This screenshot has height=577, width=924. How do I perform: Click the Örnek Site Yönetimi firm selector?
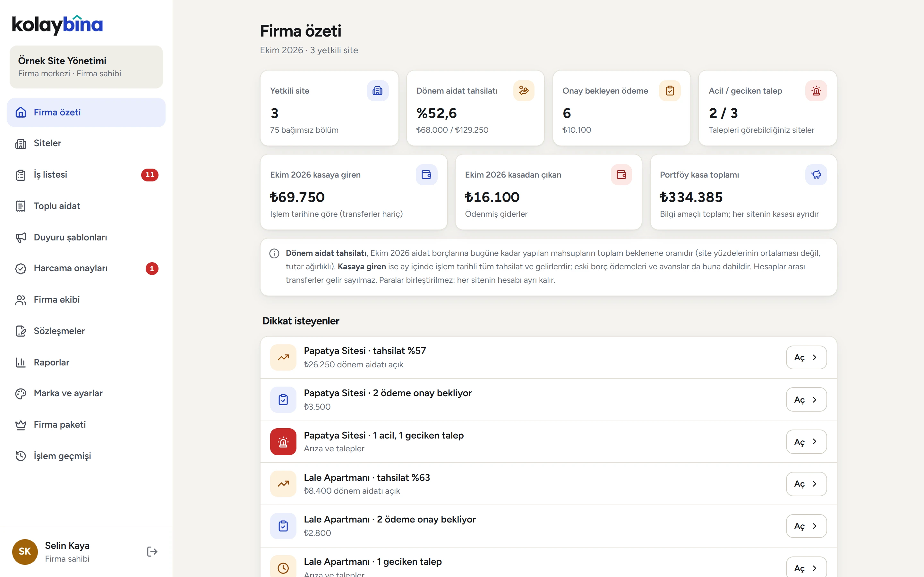click(x=86, y=67)
